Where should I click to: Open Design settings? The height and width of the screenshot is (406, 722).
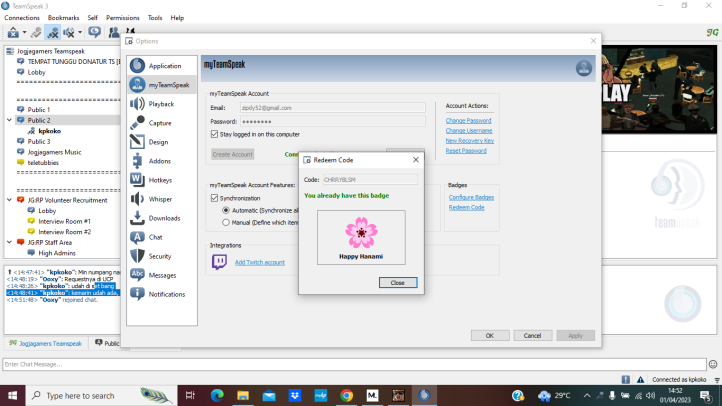pyautogui.click(x=162, y=142)
